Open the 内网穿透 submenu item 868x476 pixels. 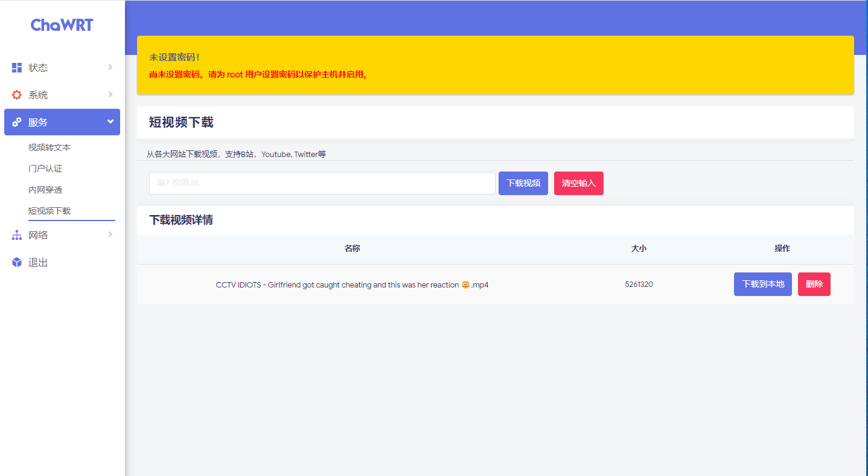[45, 190]
